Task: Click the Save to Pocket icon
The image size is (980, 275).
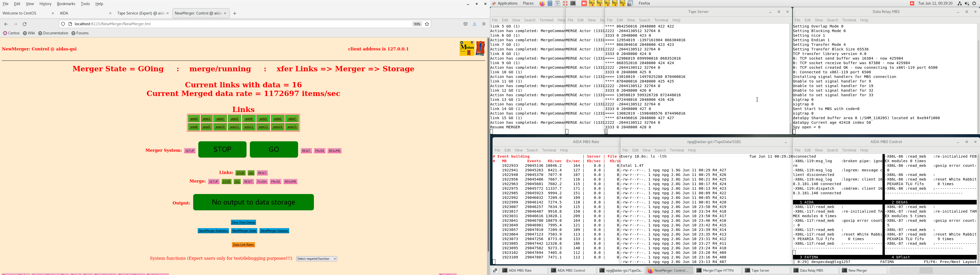Action: pos(465,24)
